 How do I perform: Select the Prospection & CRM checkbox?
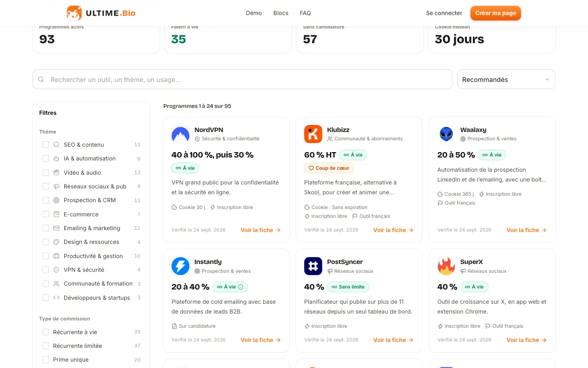(46, 200)
